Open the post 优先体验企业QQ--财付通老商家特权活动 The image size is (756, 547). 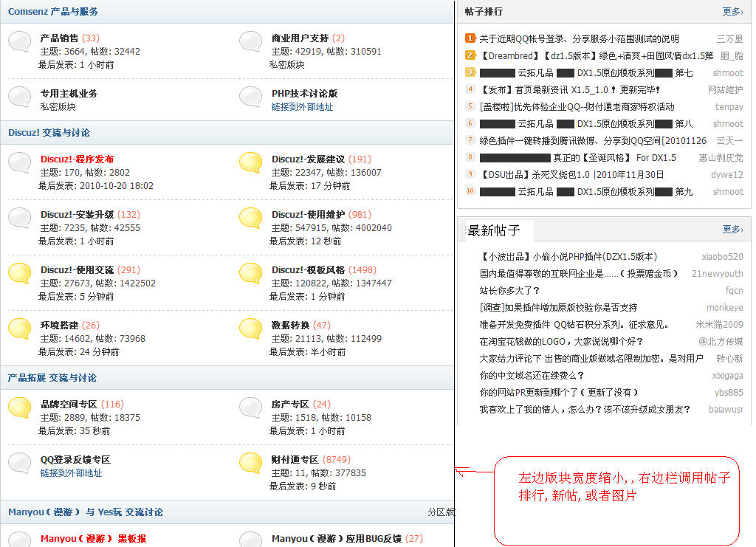click(577, 107)
